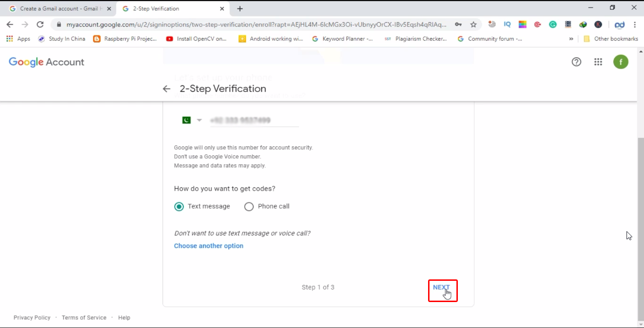Click the phone number input field

pos(254,120)
